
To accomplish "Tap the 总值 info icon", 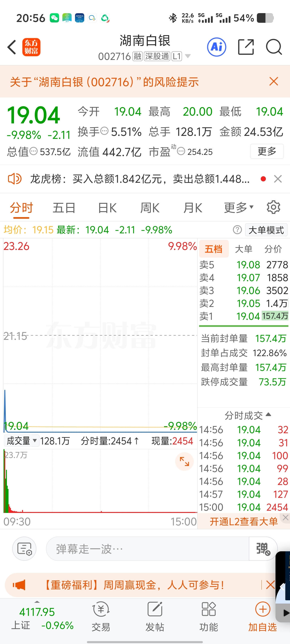I will (34, 151).
